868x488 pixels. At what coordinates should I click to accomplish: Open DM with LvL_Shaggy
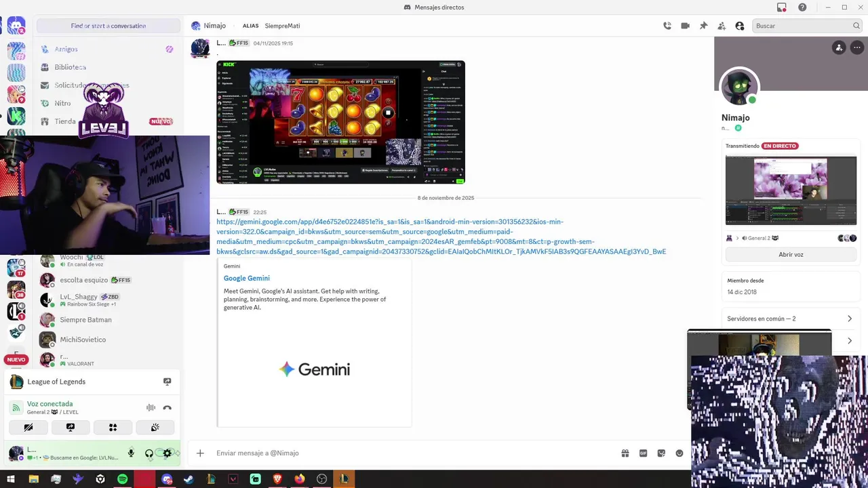coord(108,300)
